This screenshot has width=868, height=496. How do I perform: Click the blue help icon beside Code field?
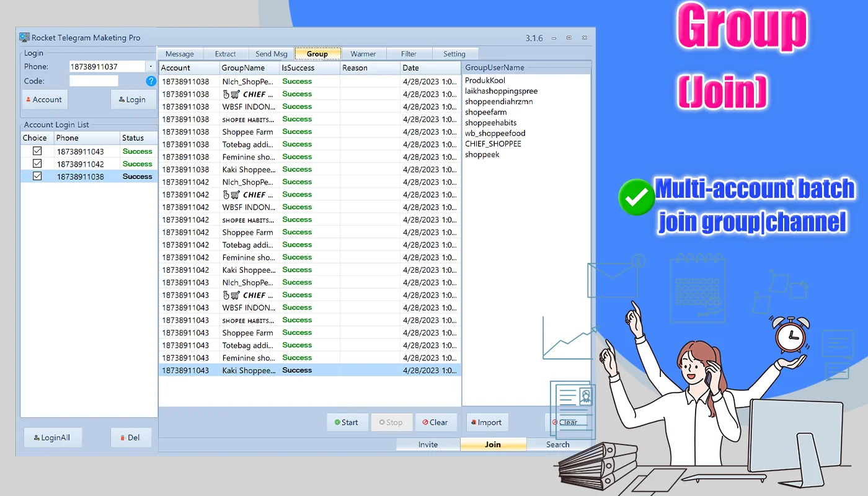pos(151,81)
